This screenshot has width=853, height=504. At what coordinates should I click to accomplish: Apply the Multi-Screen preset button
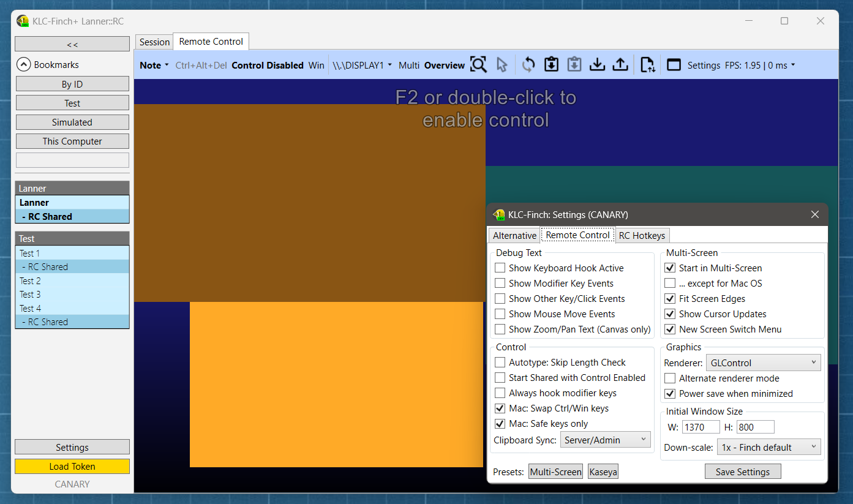[556, 472]
